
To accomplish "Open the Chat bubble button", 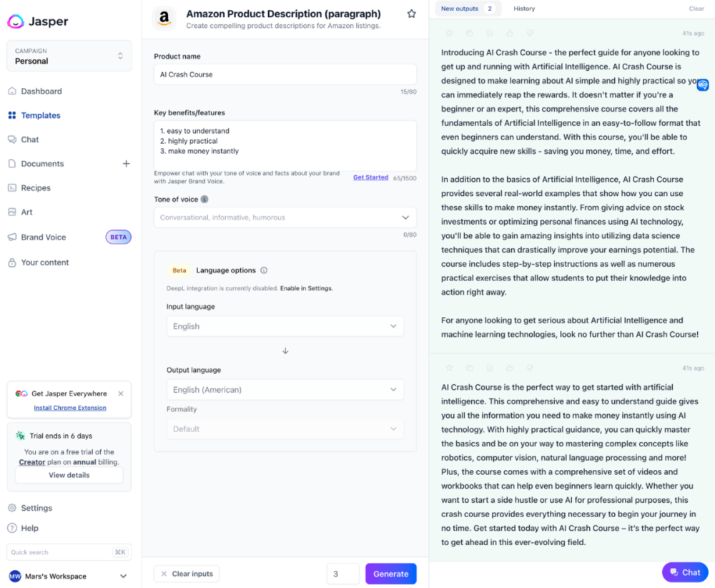I will coord(685,572).
